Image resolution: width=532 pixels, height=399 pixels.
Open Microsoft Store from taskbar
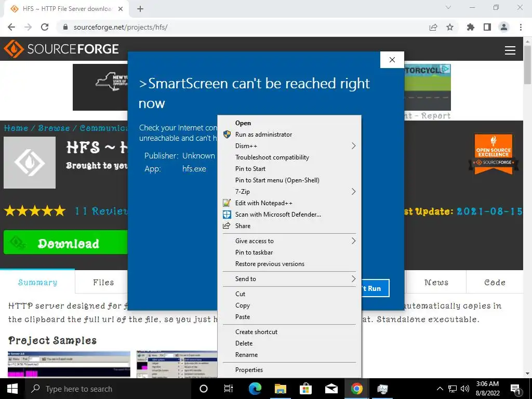tap(305, 389)
